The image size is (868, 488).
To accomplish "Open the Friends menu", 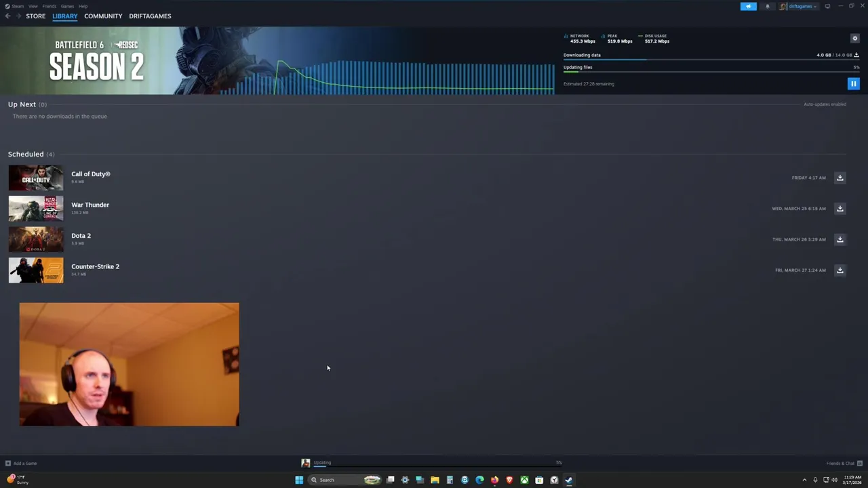I will click(50, 6).
